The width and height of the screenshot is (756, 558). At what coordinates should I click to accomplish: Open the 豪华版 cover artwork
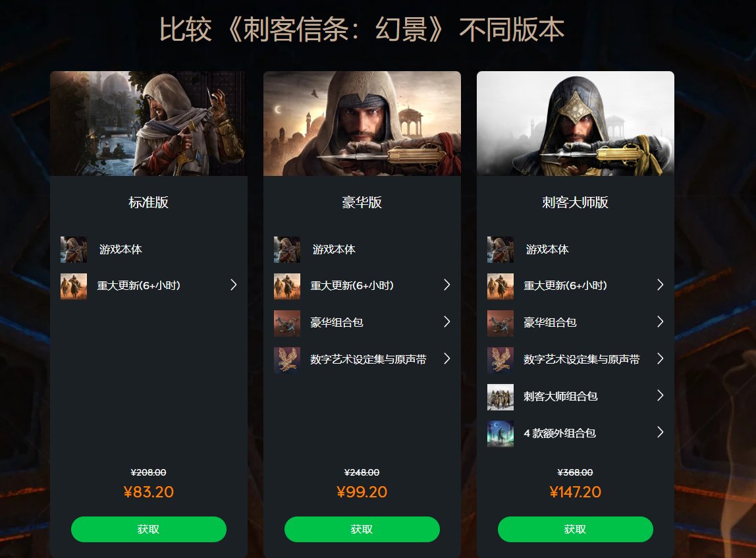coord(362,123)
